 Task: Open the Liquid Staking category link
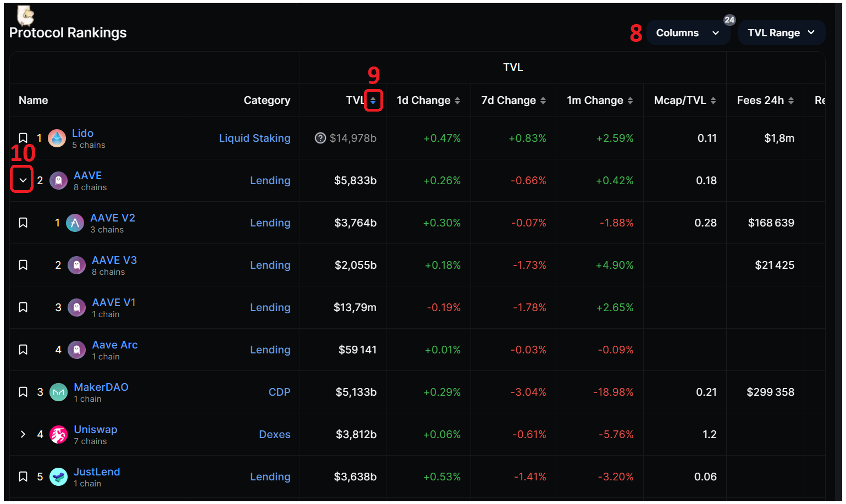tap(255, 138)
